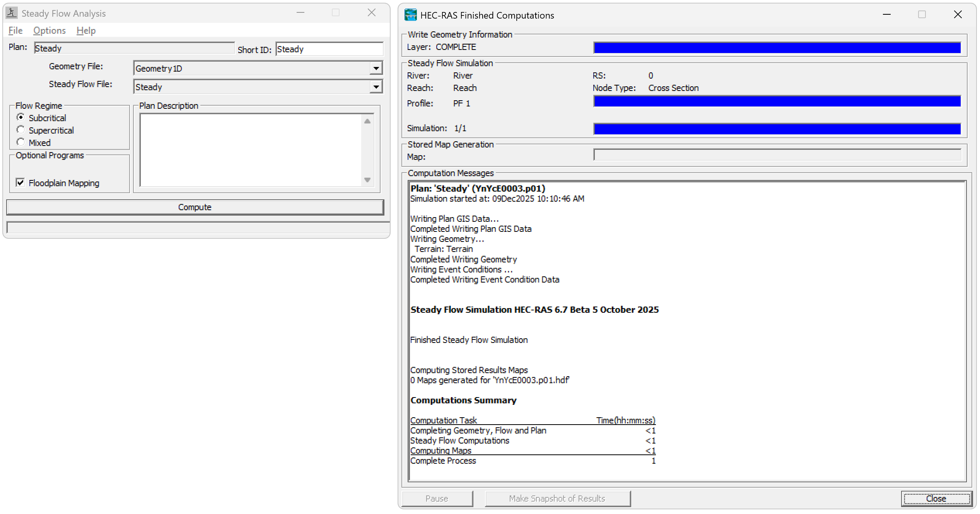Click the HEC-RAS Finished Computations window icon
Viewport: 980px width, 514px height.
[x=410, y=15]
